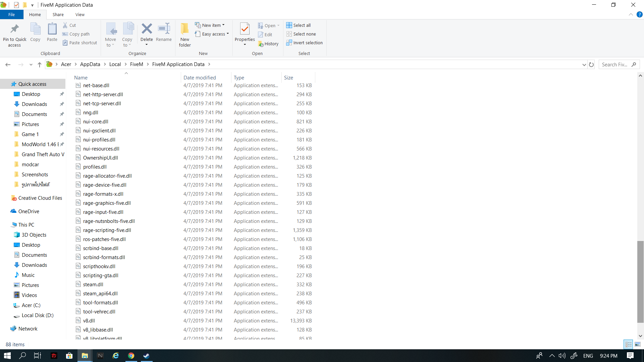
Task: Click Invert selection in ribbon
Action: [305, 43]
